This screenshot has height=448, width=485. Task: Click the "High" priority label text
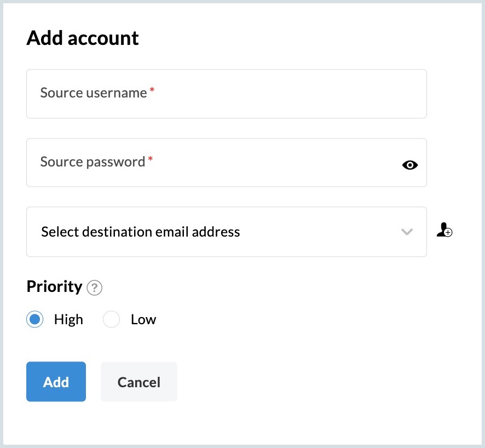(x=68, y=319)
